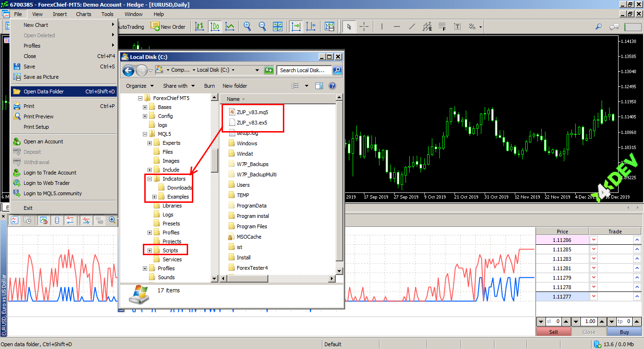
Task: Click the explorer help question icon
Action: (332, 86)
